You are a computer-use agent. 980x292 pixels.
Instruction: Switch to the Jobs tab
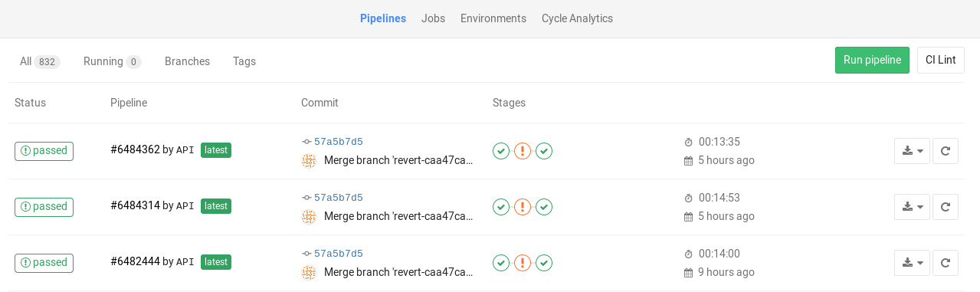(433, 18)
